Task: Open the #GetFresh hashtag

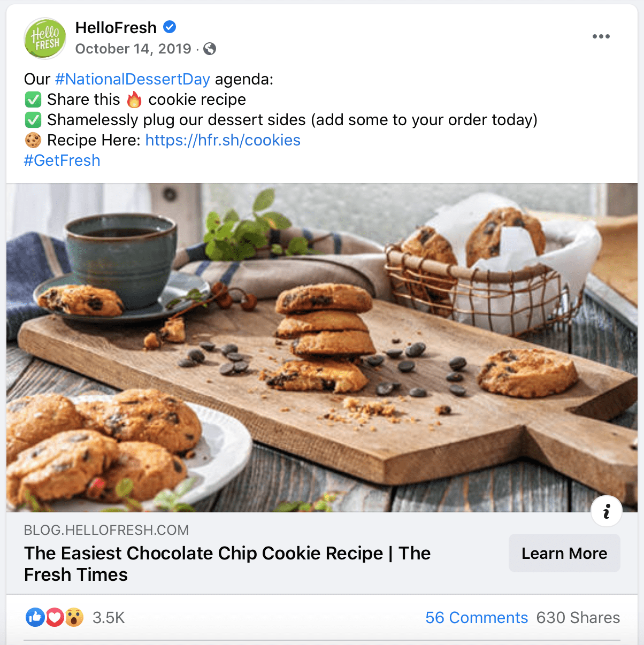Action: click(62, 160)
